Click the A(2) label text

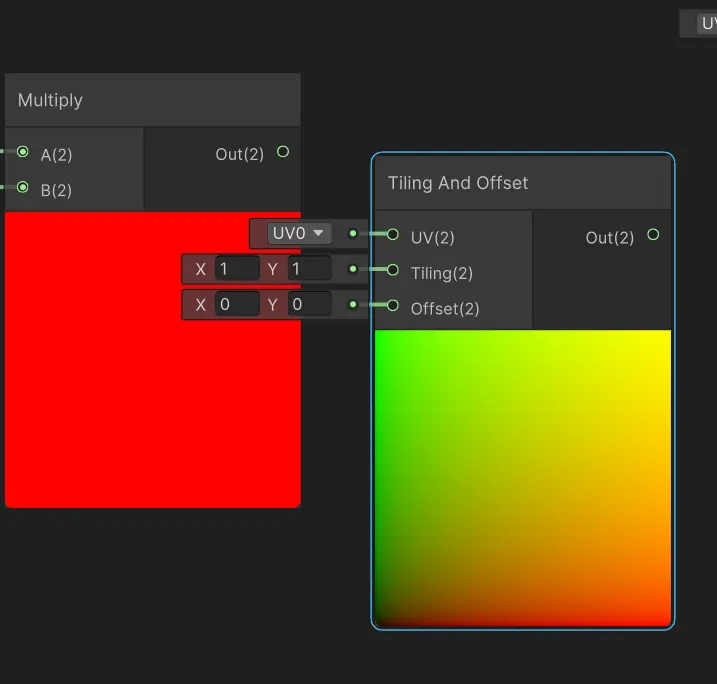56,155
